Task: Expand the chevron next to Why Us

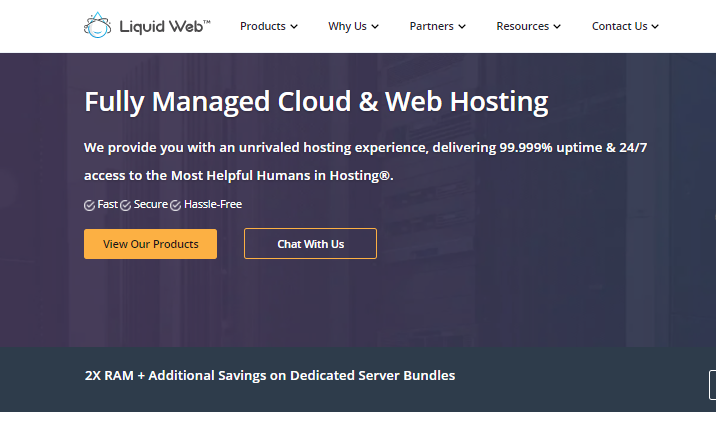Action: point(375,27)
